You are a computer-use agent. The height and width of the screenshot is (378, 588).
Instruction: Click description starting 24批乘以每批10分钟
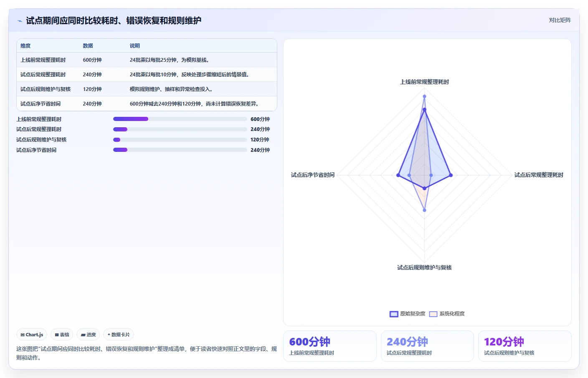pos(190,75)
